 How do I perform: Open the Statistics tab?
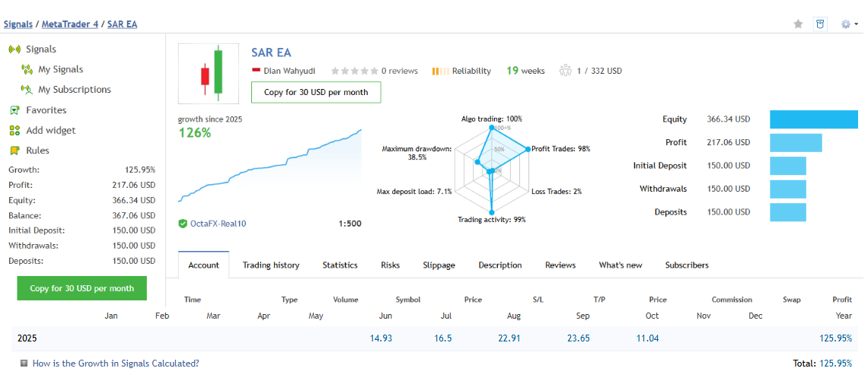(x=340, y=265)
